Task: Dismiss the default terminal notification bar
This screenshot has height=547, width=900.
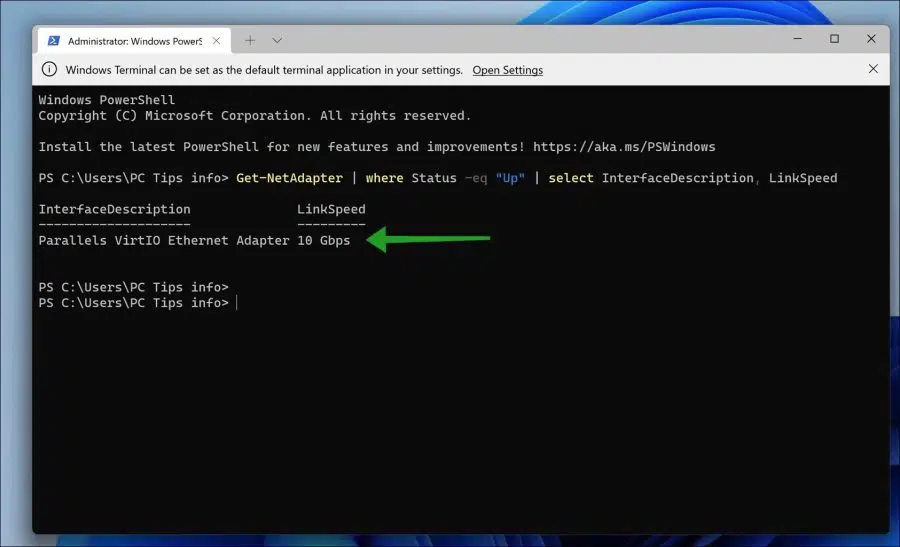Action: tap(873, 69)
